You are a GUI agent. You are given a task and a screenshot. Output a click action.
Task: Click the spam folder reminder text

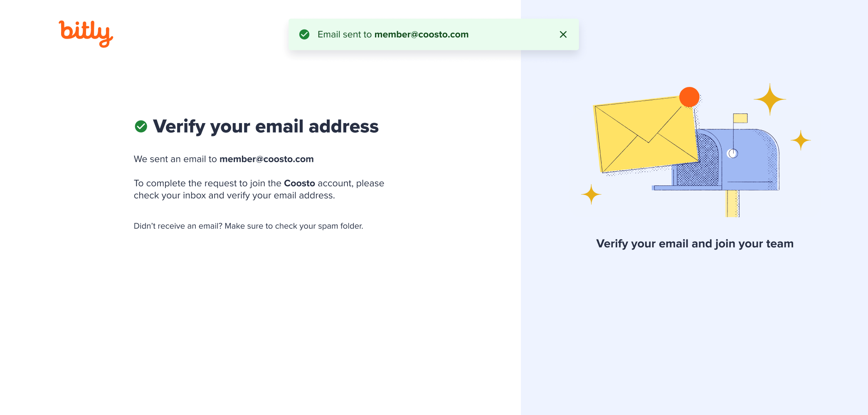pyautogui.click(x=249, y=226)
